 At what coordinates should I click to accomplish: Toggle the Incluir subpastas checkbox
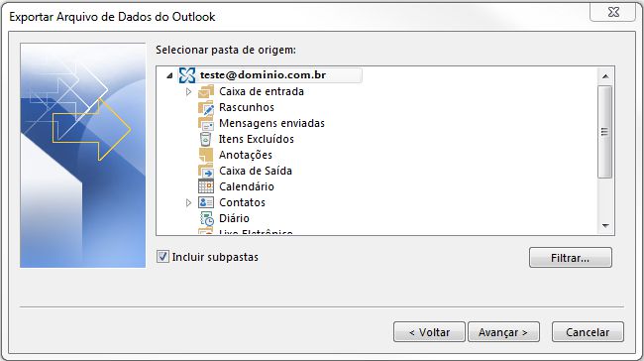pos(162,257)
